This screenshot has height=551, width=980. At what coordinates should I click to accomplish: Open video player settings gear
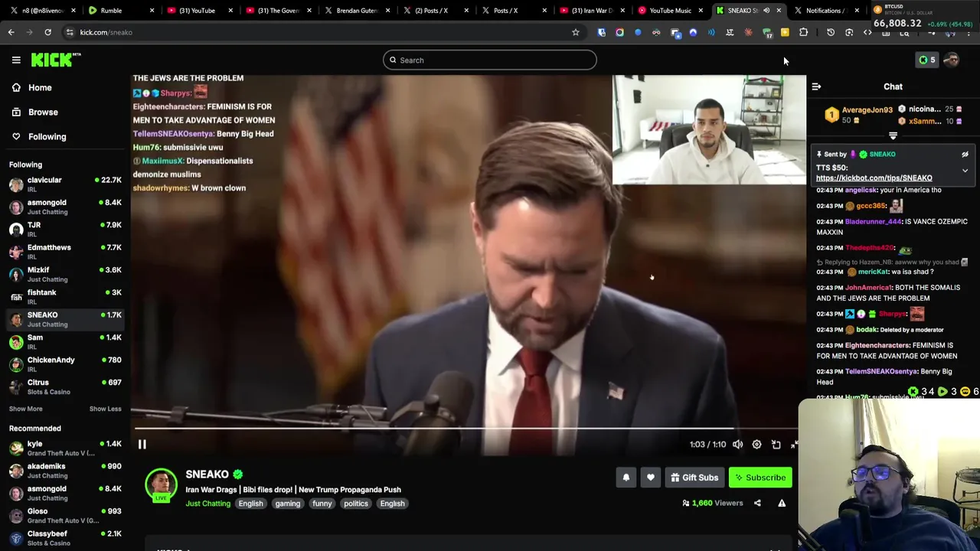pyautogui.click(x=756, y=445)
